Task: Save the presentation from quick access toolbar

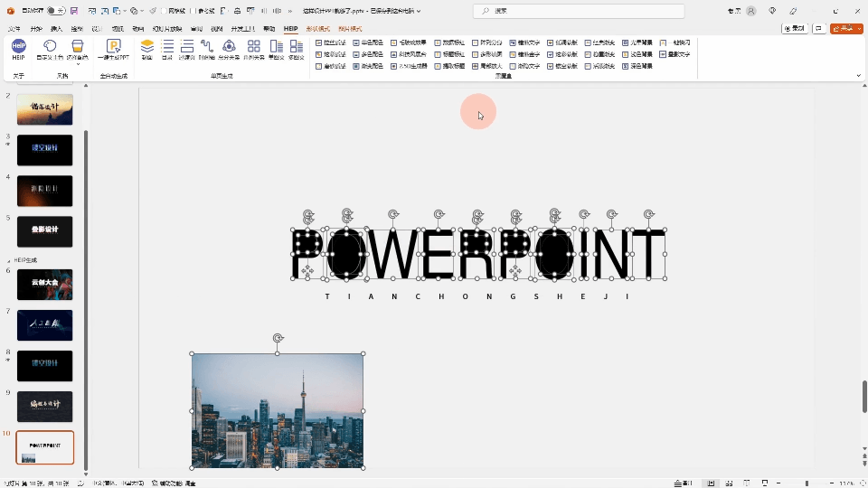Action: tap(73, 11)
